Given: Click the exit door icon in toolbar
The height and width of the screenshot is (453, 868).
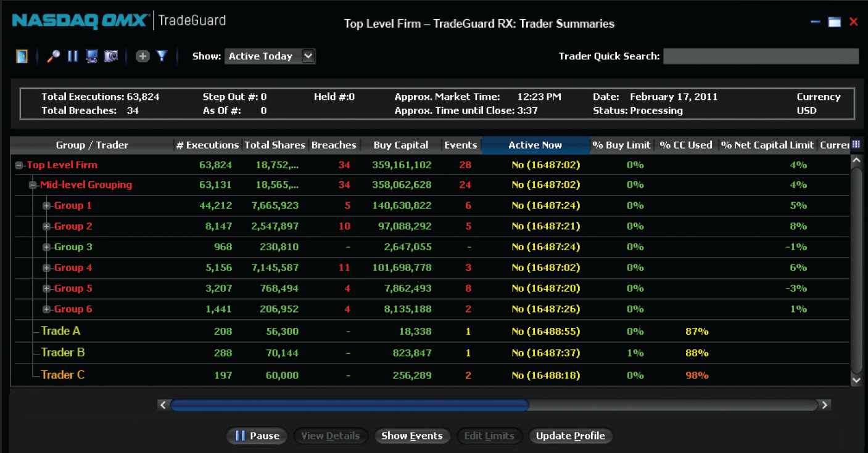Looking at the screenshot, I should pyautogui.click(x=22, y=56).
